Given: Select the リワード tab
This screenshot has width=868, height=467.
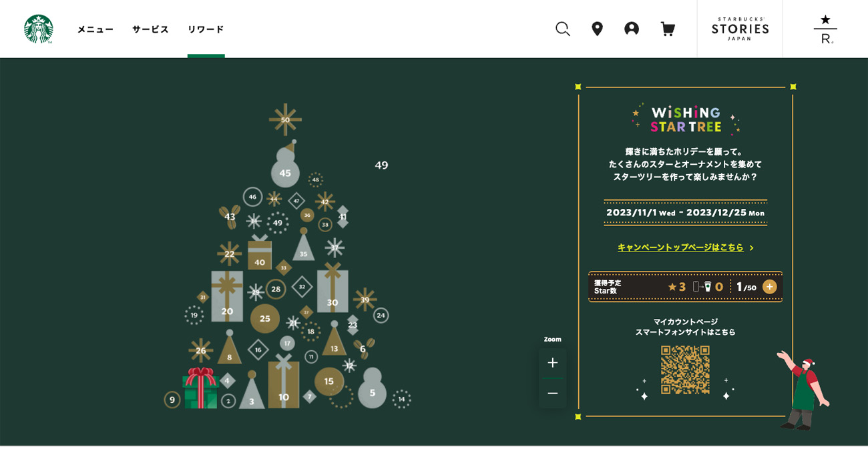Looking at the screenshot, I should point(206,29).
